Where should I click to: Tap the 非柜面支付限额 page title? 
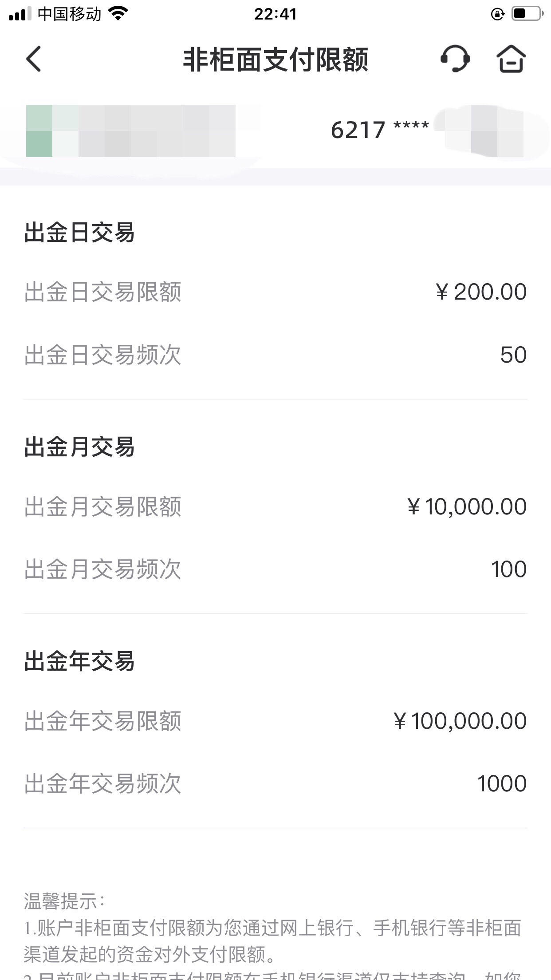pyautogui.click(x=275, y=59)
